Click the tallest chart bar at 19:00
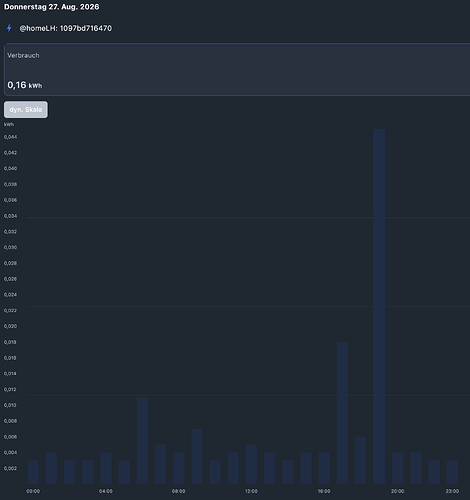The width and height of the screenshot is (470, 500). [x=379, y=306]
